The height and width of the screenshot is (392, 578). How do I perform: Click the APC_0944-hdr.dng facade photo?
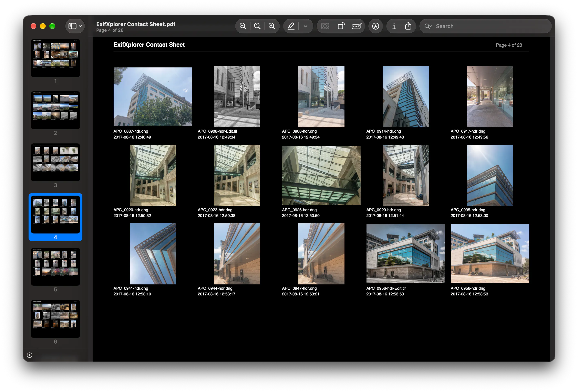[237, 254]
